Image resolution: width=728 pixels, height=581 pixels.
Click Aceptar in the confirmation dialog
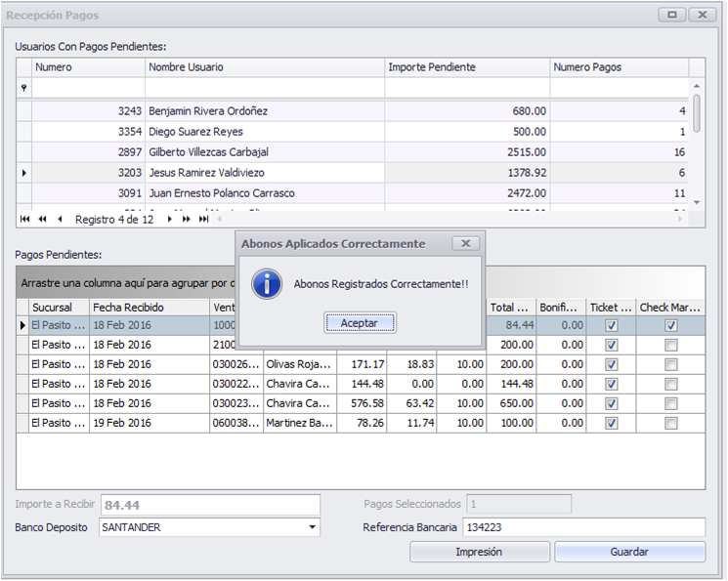click(x=360, y=323)
